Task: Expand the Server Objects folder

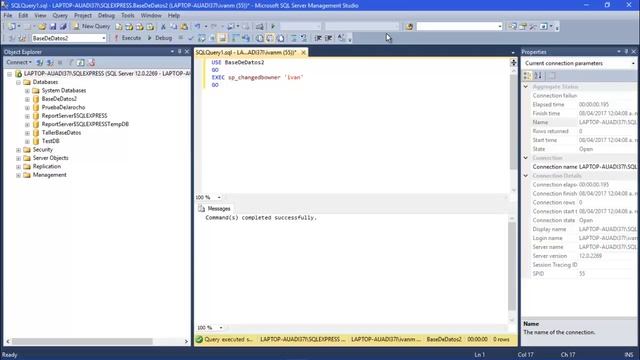Action: point(18,158)
